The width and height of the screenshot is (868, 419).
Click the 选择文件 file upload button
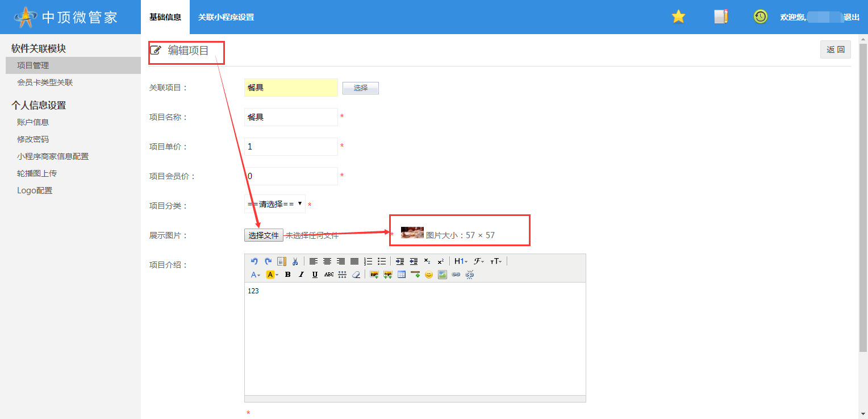point(264,235)
